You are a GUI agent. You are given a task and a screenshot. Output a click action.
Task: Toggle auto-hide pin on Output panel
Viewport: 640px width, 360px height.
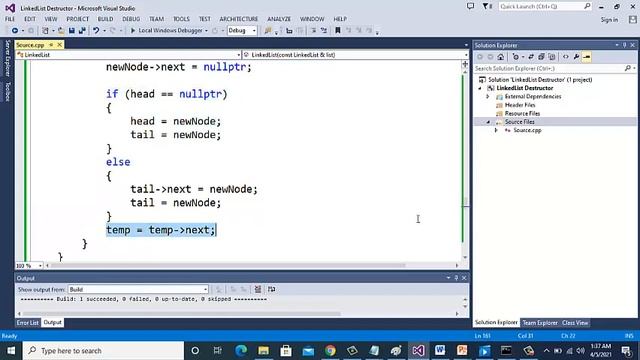456,278
